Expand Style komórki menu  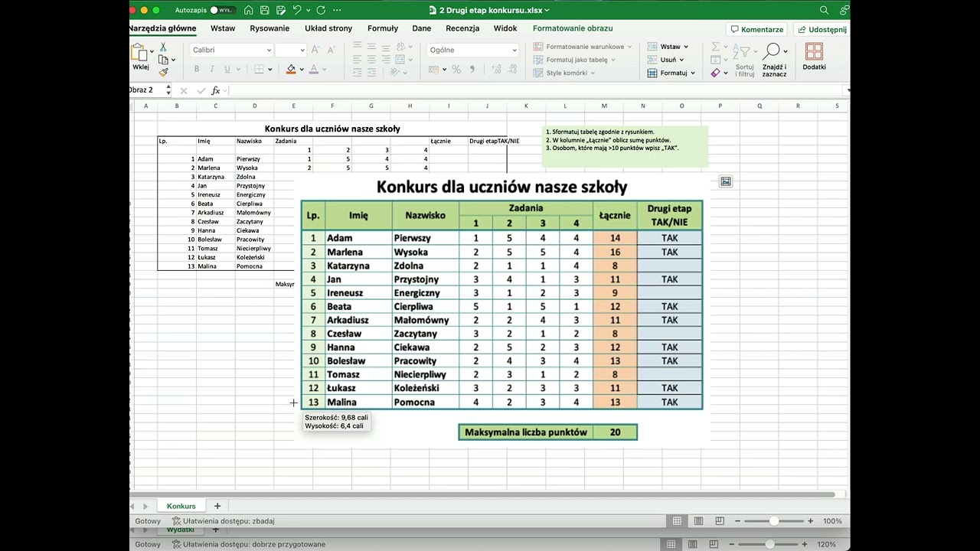[x=564, y=73]
